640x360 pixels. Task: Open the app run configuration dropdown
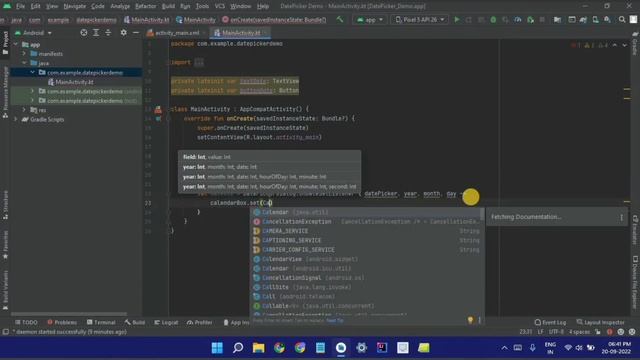point(370,20)
